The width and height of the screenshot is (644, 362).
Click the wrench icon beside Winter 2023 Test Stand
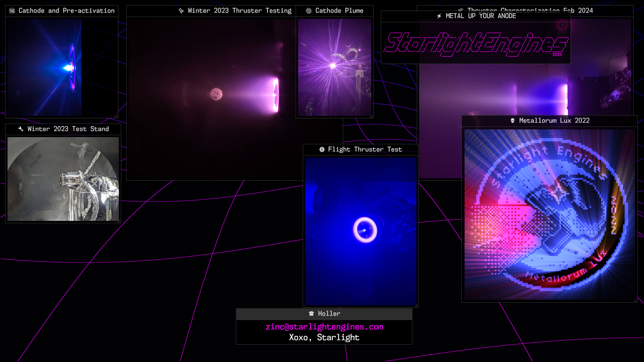(x=21, y=129)
